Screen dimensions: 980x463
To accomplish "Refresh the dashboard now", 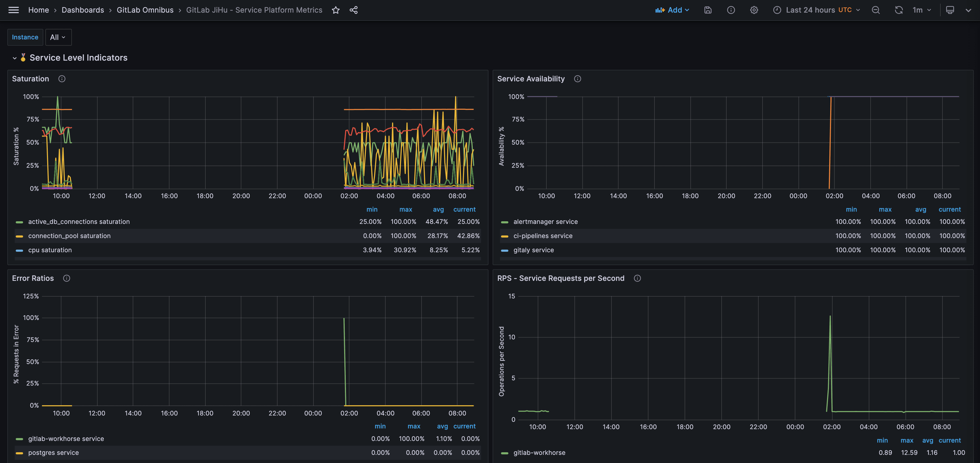I will pyautogui.click(x=899, y=10).
